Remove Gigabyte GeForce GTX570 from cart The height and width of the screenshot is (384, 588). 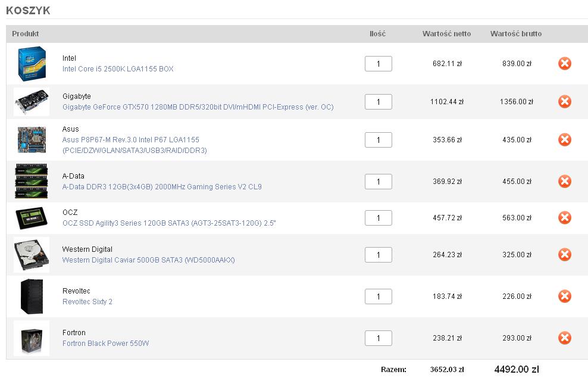[x=564, y=102]
